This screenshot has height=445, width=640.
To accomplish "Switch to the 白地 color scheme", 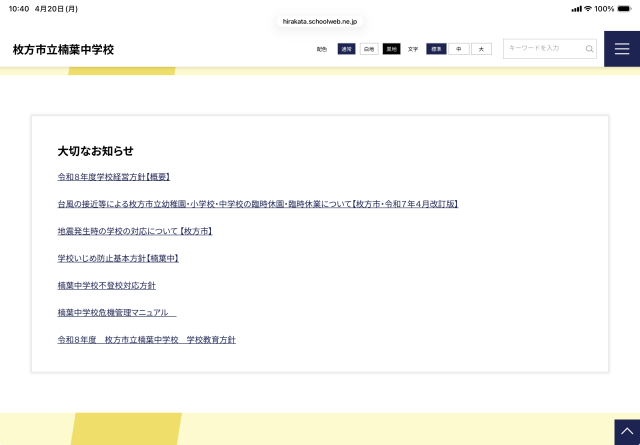I will 369,49.
